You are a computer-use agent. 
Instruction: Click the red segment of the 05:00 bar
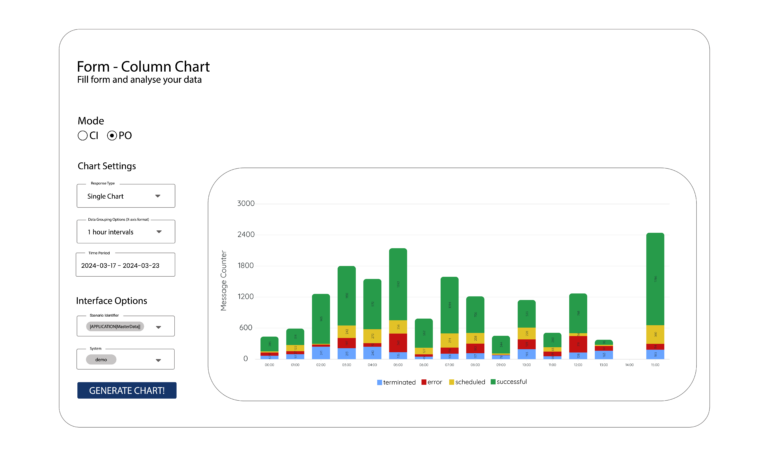click(x=398, y=342)
